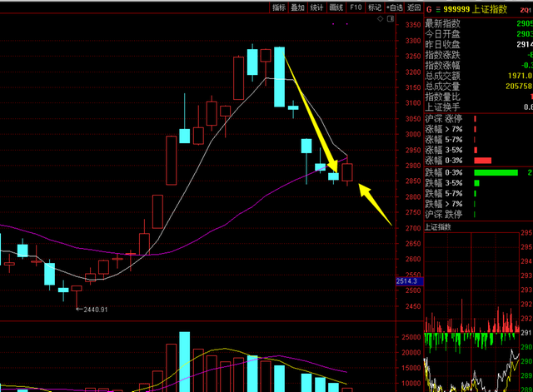This screenshot has height=392, width=533.
Task: Click the green 跌幅 0-3% bar
Action: click(x=496, y=172)
